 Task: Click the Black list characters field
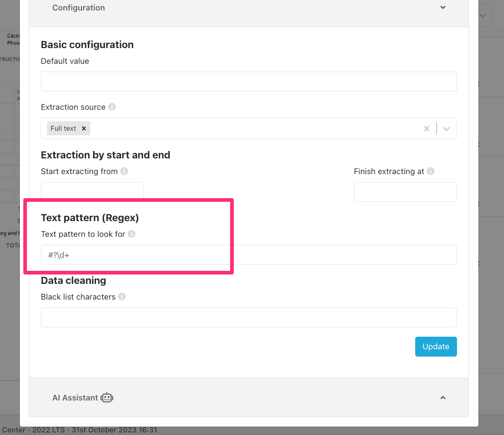click(x=249, y=317)
